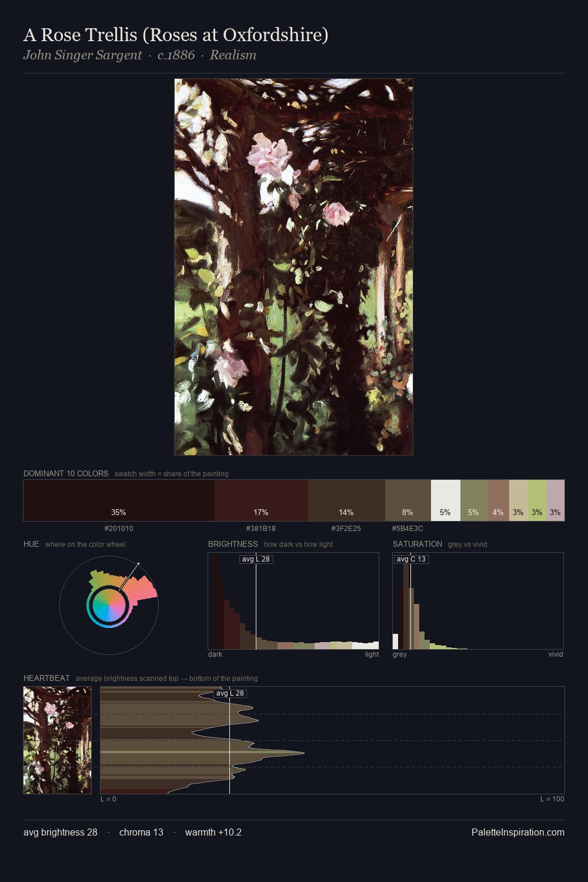Click the swatch width caption text
The image size is (588, 882).
point(172,474)
